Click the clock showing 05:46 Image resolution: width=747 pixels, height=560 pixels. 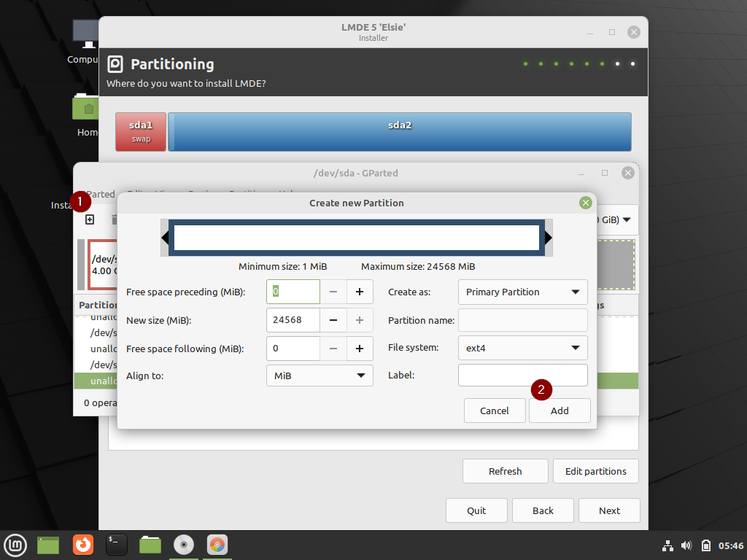pyautogui.click(x=731, y=545)
